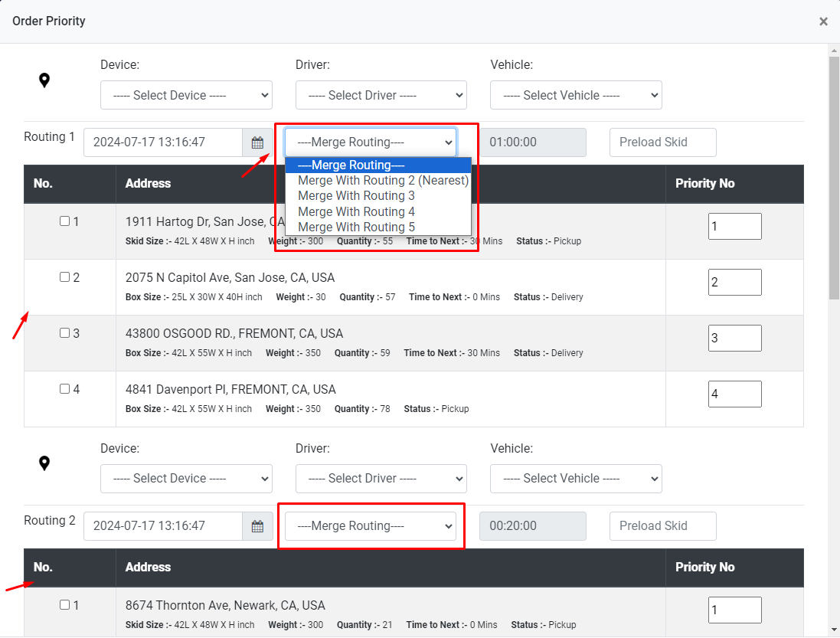This screenshot has width=840, height=638.
Task: Collapse the Routing 1 Merge Routing dropdown
Action: pos(371,142)
